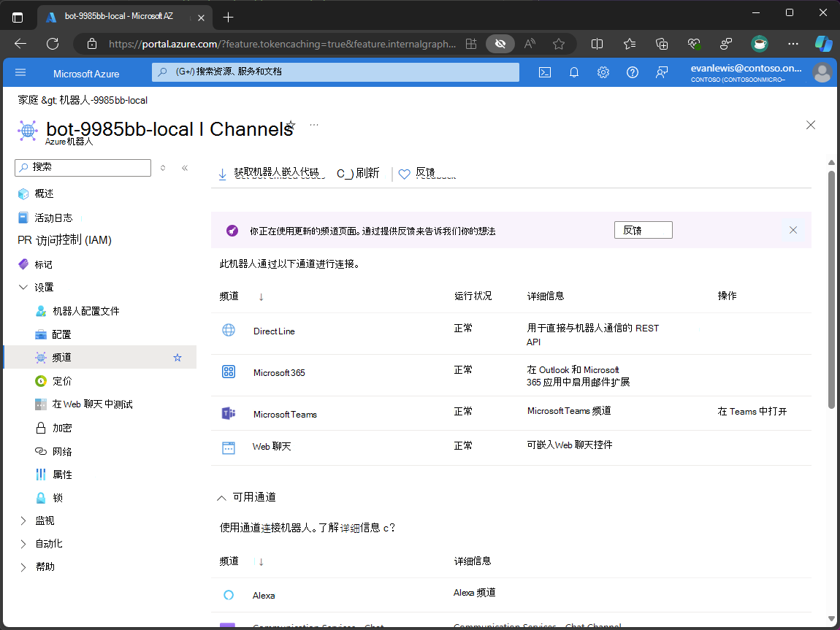Image resolution: width=840 pixels, height=630 pixels.
Task: Click the browser refresh button
Action: (53, 44)
